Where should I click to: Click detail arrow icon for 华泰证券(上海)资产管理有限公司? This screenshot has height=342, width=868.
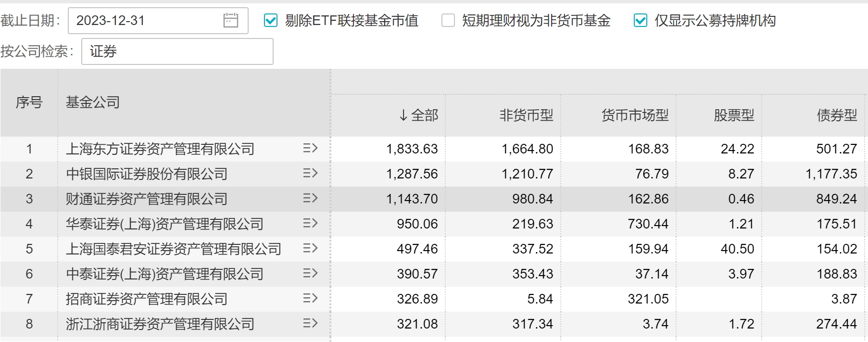(x=310, y=223)
